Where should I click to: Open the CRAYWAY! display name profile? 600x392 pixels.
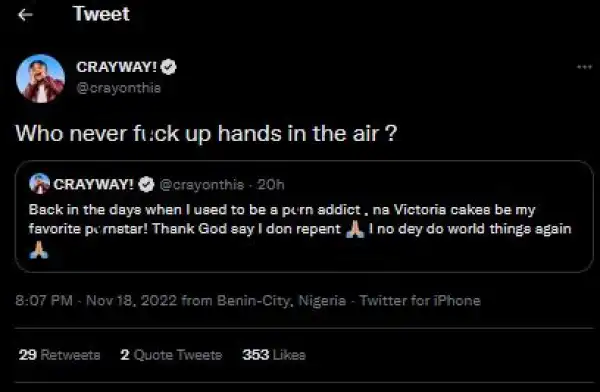tap(116, 67)
